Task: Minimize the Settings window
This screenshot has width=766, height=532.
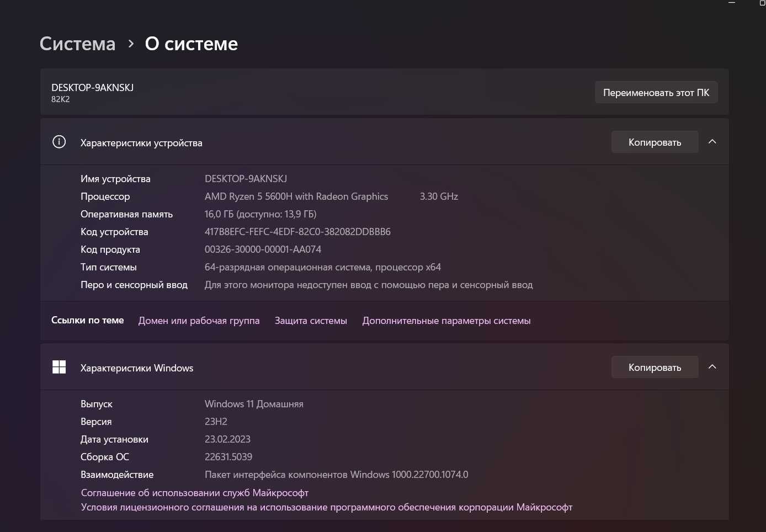Action: [x=732, y=3]
